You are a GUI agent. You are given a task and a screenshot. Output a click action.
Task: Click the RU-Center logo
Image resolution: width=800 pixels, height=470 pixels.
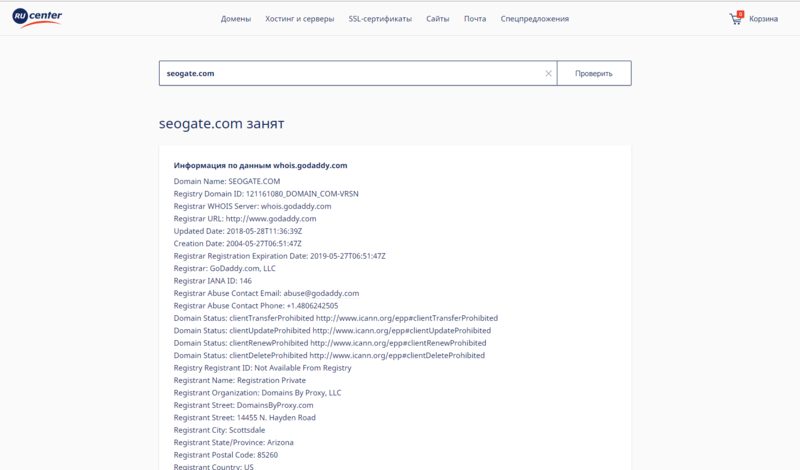click(37, 18)
